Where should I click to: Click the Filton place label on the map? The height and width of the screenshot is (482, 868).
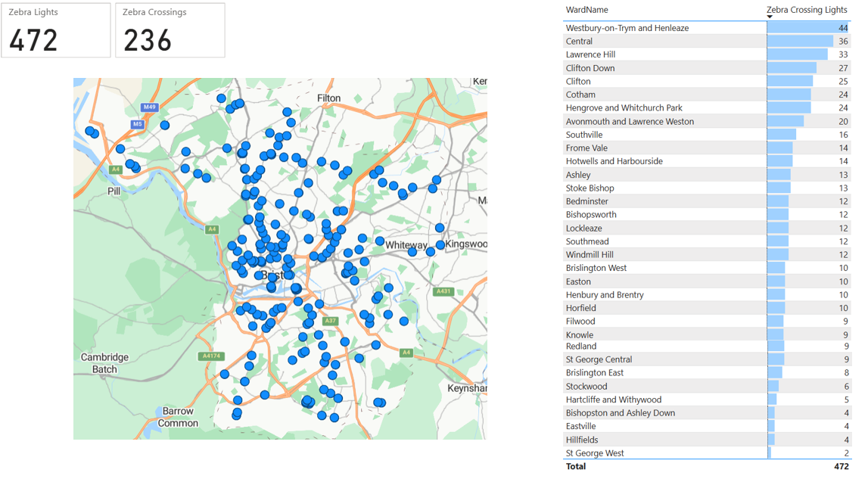(x=329, y=98)
